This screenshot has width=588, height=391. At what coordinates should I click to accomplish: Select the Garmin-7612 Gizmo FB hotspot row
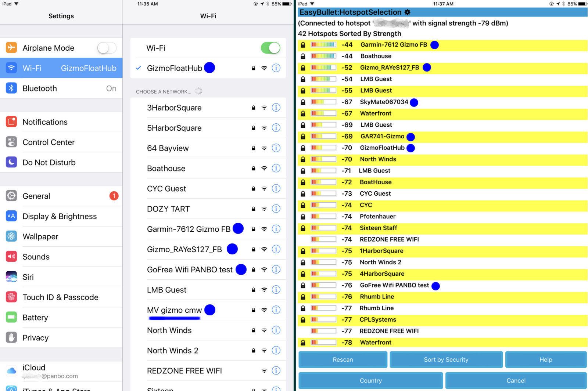tap(393, 45)
